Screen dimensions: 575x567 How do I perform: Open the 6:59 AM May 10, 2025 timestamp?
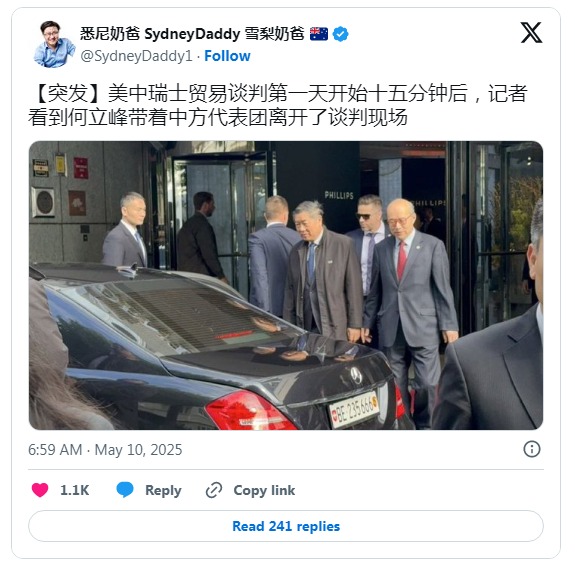tap(105, 450)
